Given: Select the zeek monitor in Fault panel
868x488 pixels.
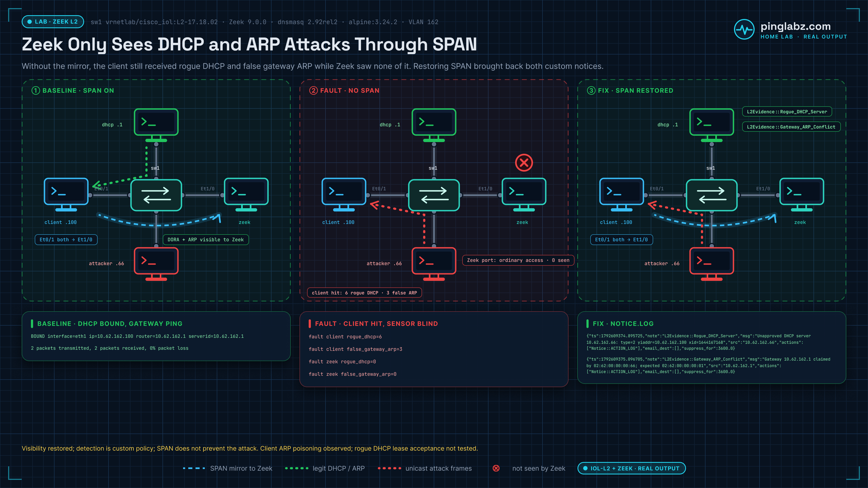Looking at the screenshot, I should [x=524, y=194].
